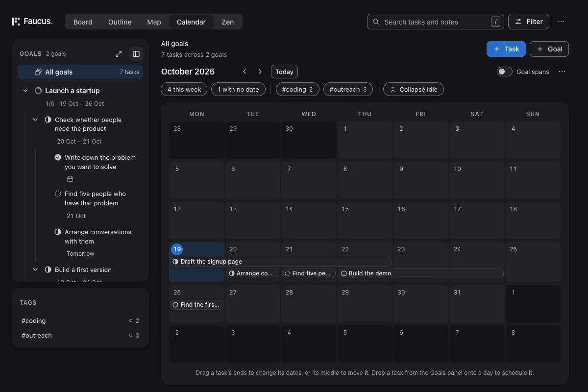Viewport: 588px width, 392px height.
Task: Open Build the demo calendar event
Action: click(x=421, y=273)
